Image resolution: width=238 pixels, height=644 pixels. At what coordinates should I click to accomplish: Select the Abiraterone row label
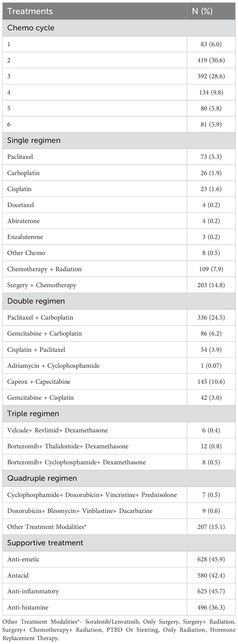[x=24, y=221]
